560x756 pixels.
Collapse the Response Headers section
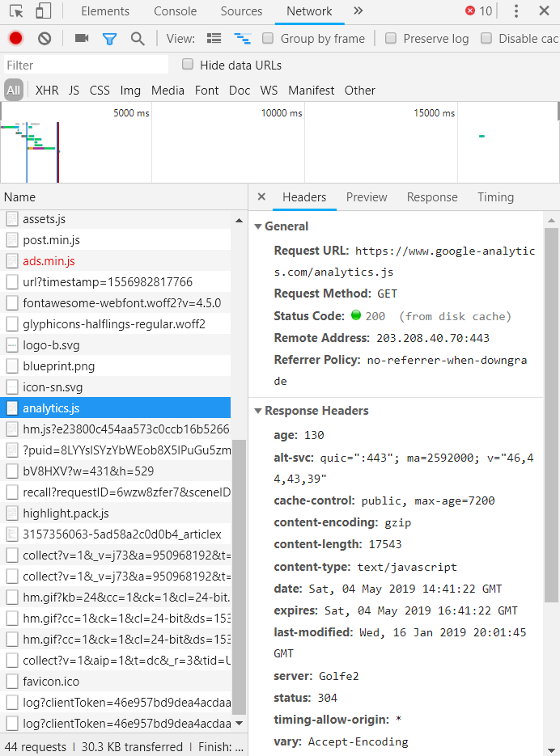coord(258,411)
